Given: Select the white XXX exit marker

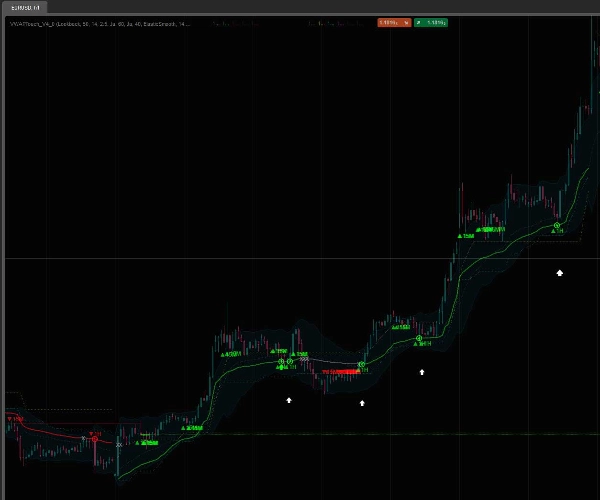Looking at the screenshot, I should click(x=304, y=359).
